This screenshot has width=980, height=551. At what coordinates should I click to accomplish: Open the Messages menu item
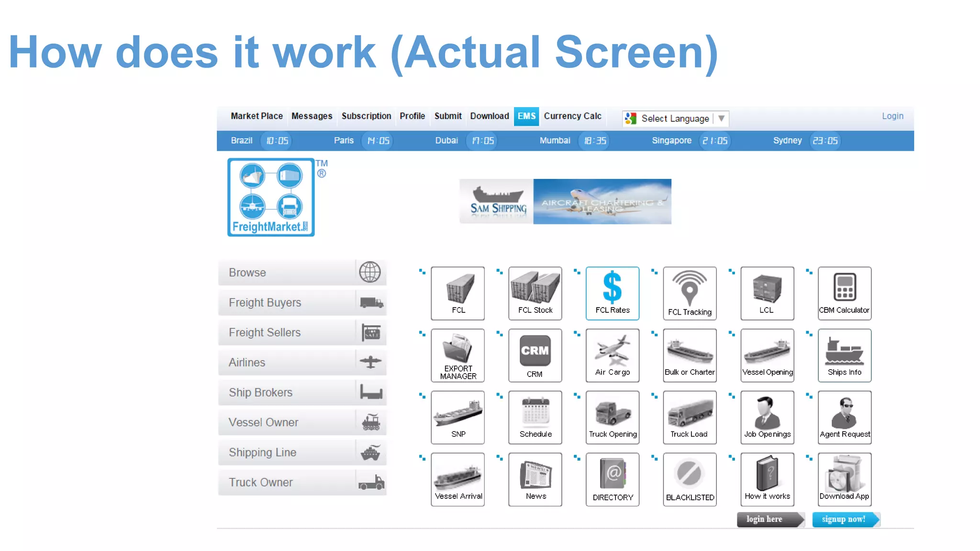pos(312,116)
